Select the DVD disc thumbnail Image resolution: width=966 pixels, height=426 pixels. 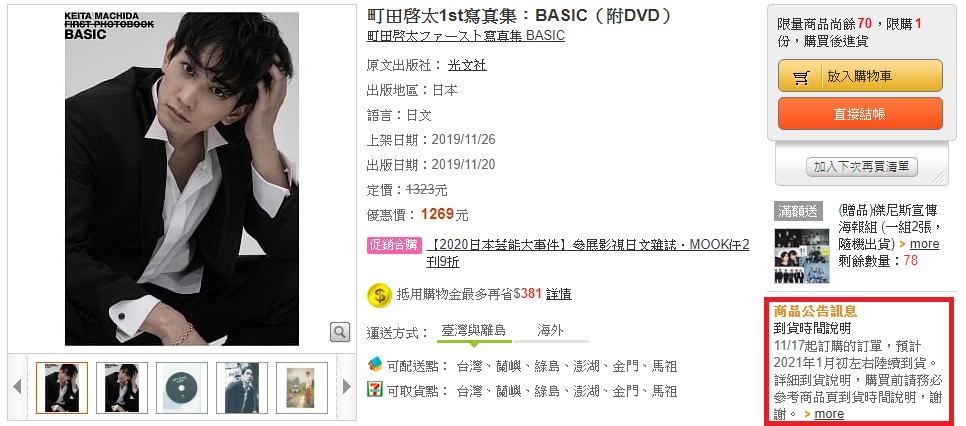pyautogui.click(x=182, y=388)
